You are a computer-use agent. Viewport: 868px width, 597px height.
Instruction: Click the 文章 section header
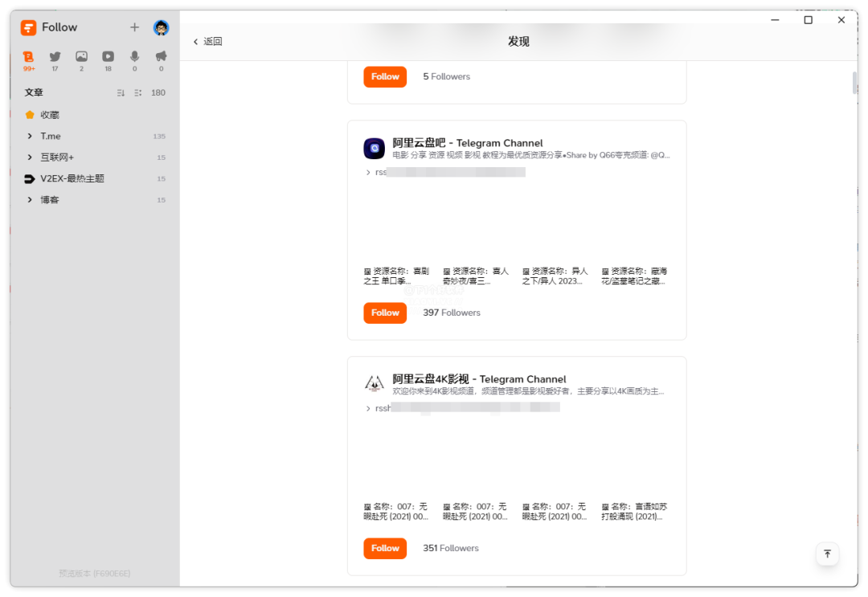[34, 92]
